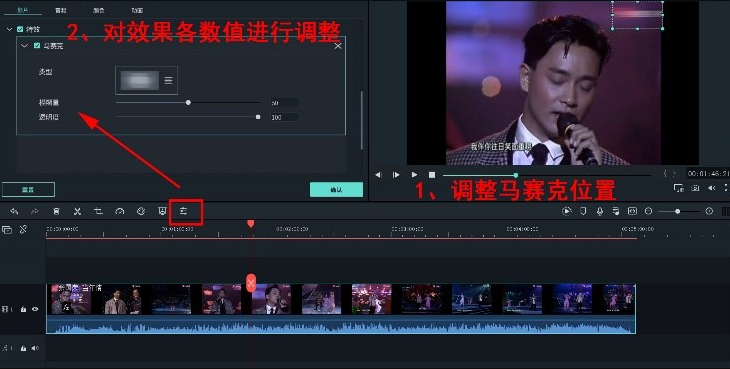730x369 pixels.
Task: Click the redo arrow in the timeline toolbar
Action: coord(35,211)
